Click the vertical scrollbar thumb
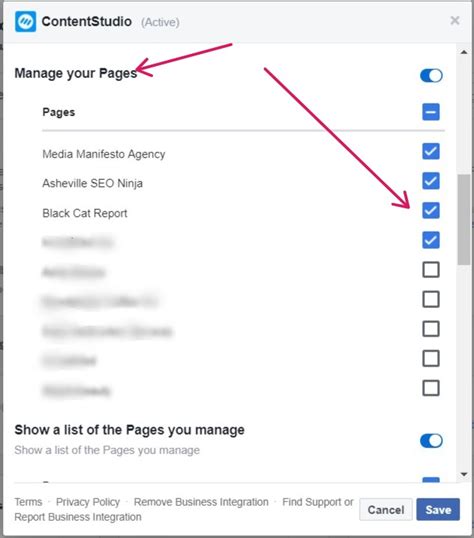This screenshot has width=474, height=538. tap(464, 220)
